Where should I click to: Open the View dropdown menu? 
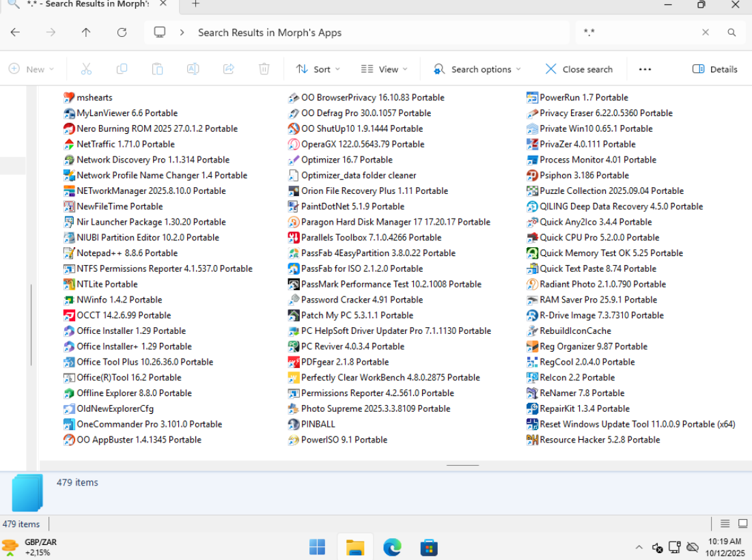[384, 69]
